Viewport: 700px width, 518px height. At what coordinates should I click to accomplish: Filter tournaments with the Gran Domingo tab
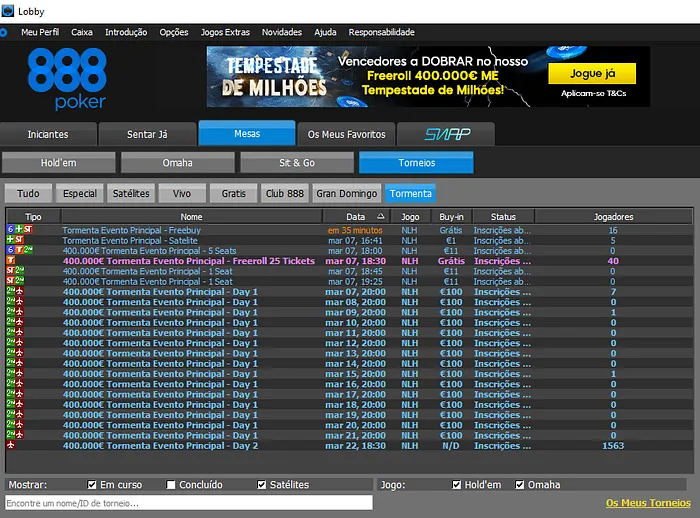[347, 193]
